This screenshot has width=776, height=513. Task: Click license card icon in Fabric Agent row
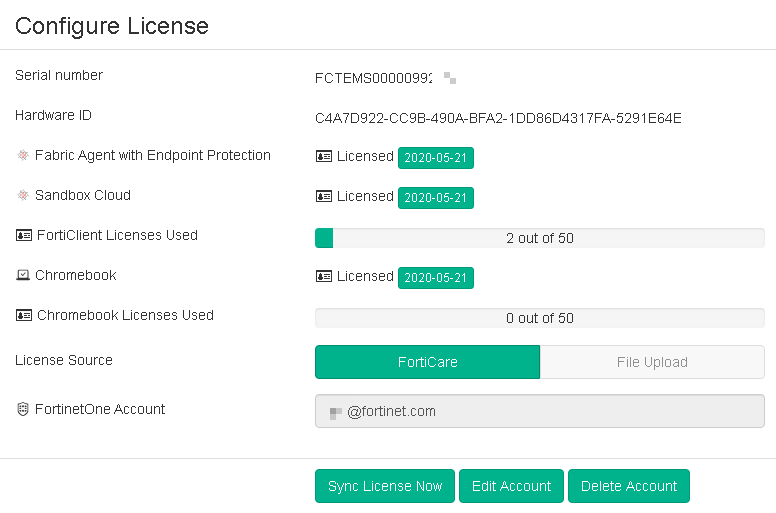pyautogui.click(x=324, y=156)
